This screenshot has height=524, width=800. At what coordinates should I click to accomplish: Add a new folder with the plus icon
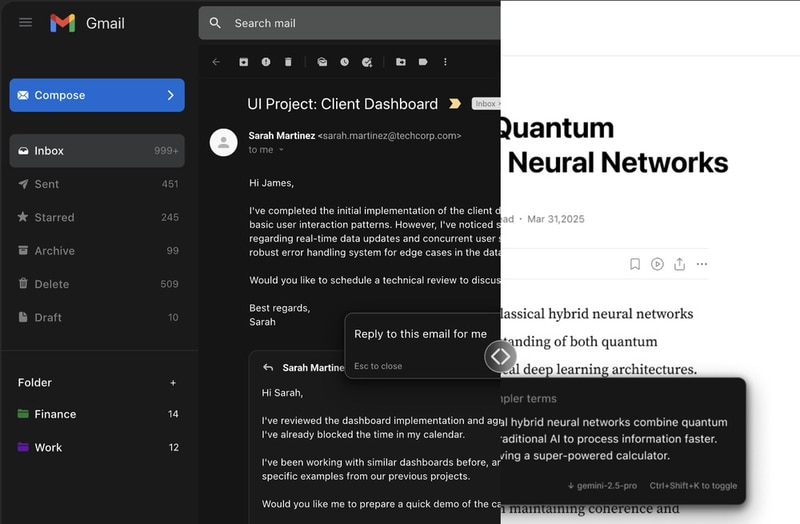[x=173, y=383]
